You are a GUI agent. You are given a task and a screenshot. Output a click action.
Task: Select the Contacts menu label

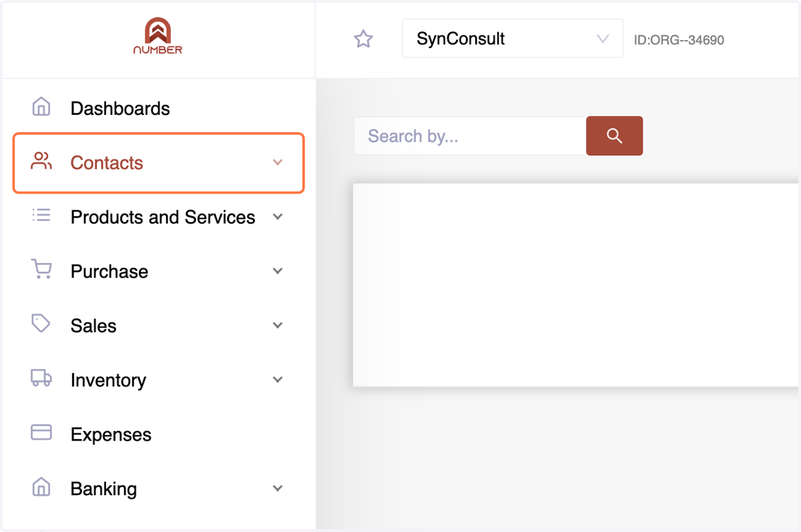tap(107, 163)
